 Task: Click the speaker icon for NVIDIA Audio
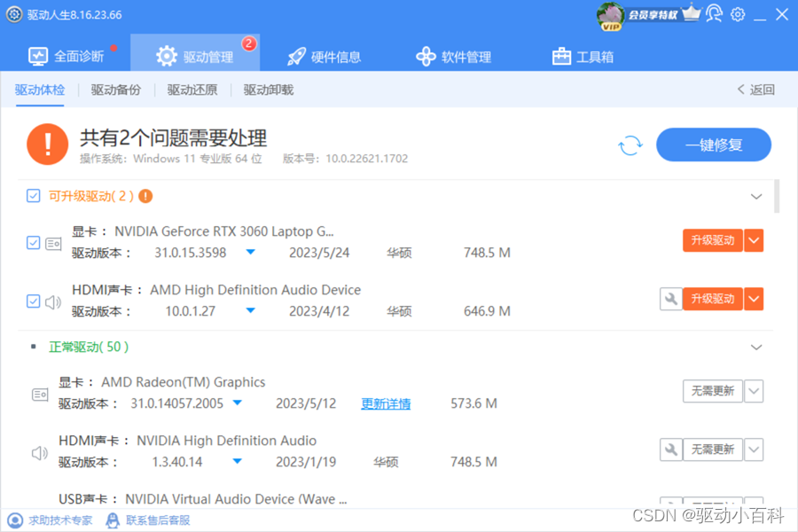(40, 453)
